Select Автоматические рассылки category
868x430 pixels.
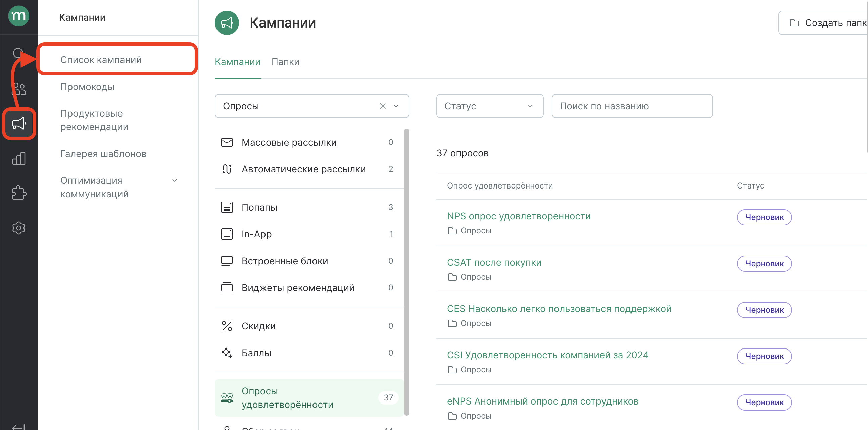pyautogui.click(x=309, y=169)
